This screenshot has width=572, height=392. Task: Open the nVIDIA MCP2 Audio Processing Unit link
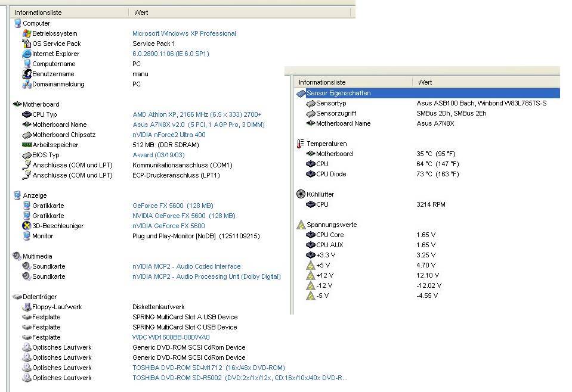pyautogui.click(x=206, y=276)
